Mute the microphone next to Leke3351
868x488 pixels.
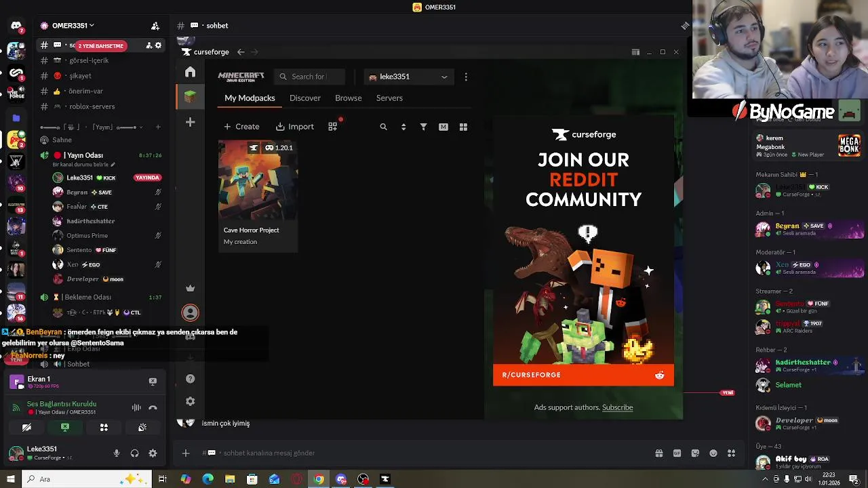click(x=117, y=453)
